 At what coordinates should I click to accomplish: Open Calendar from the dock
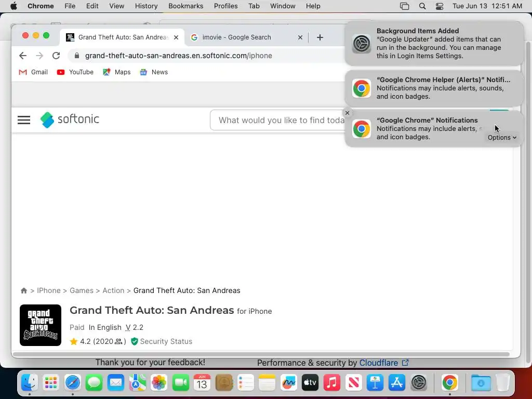click(202, 383)
